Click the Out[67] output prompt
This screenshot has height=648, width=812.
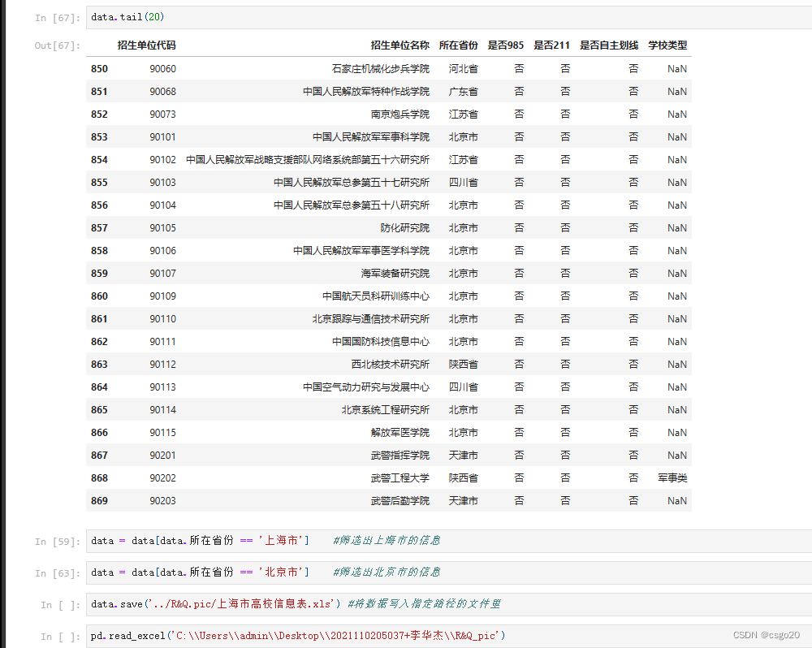pyautogui.click(x=58, y=45)
